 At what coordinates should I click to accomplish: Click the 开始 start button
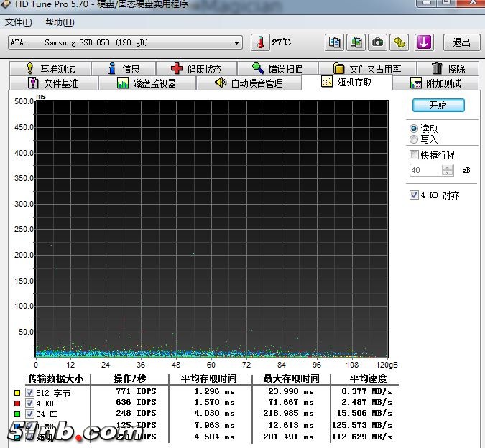click(438, 105)
